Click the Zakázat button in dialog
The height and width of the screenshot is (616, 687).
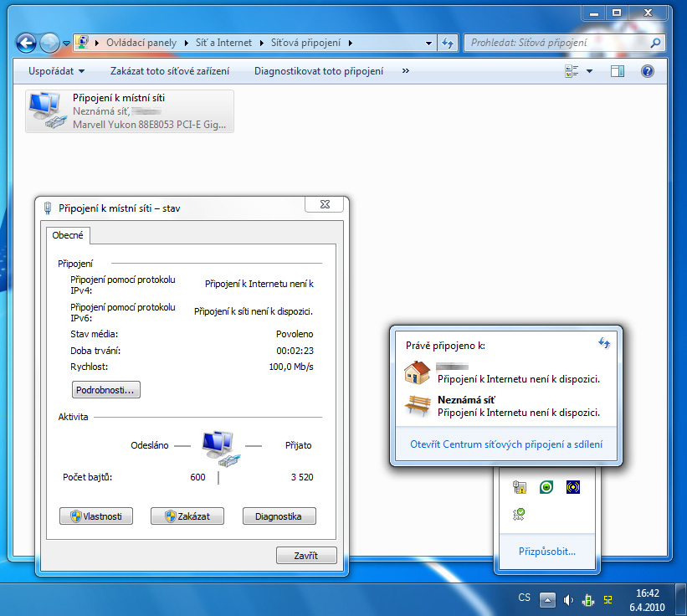[187, 516]
